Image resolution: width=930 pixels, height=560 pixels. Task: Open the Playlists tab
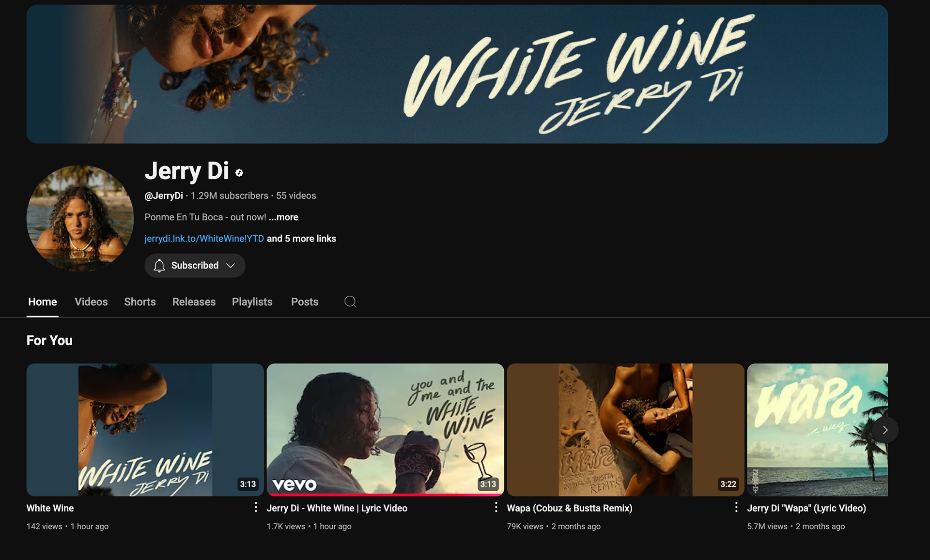coord(252,302)
